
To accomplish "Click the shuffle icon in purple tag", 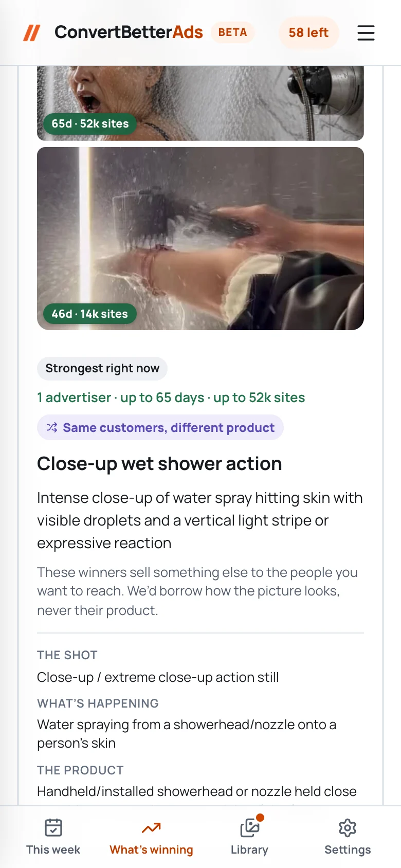I will coord(52,427).
